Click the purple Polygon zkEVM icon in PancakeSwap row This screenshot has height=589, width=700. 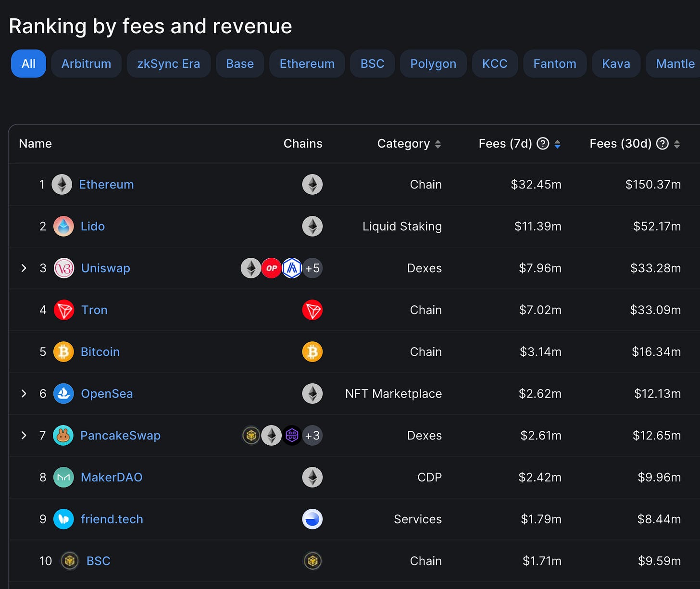[x=292, y=436]
